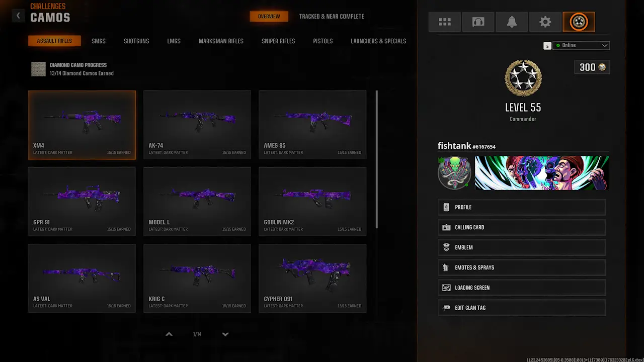The width and height of the screenshot is (644, 362).
Task: Click the back arrow beside Camos title
Action: [x=18, y=16]
